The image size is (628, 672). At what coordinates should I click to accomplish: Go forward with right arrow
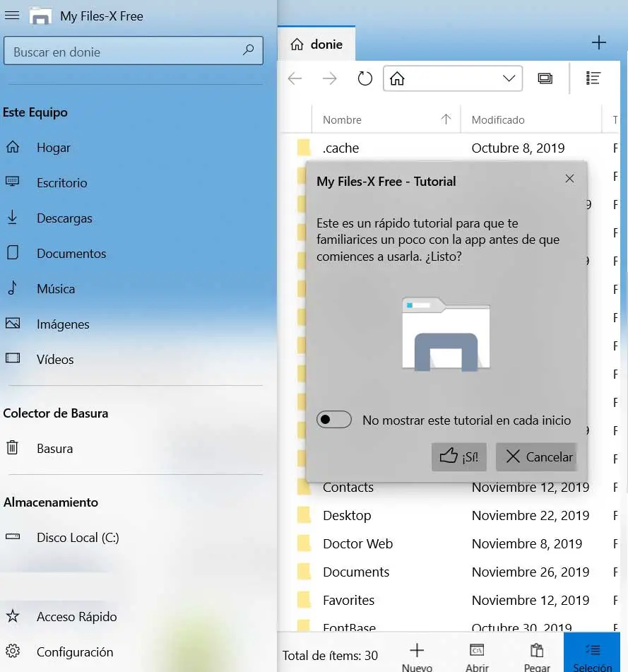click(329, 78)
